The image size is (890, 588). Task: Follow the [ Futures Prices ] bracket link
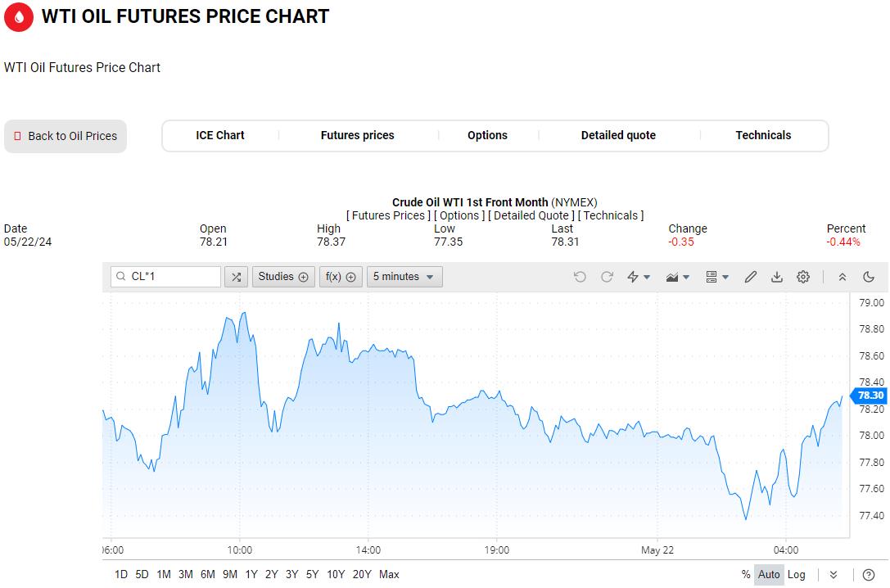point(388,215)
